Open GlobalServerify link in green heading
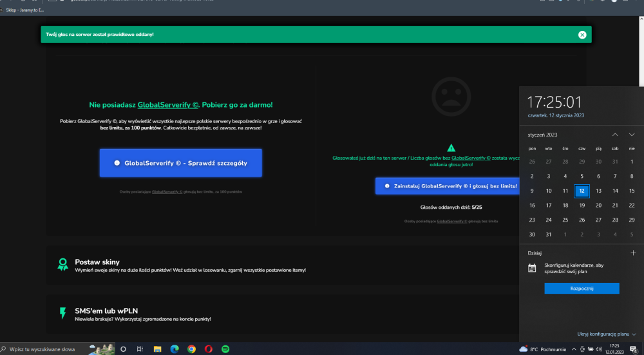The height and width of the screenshot is (355, 644). pyautogui.click(x=168, y=105)
